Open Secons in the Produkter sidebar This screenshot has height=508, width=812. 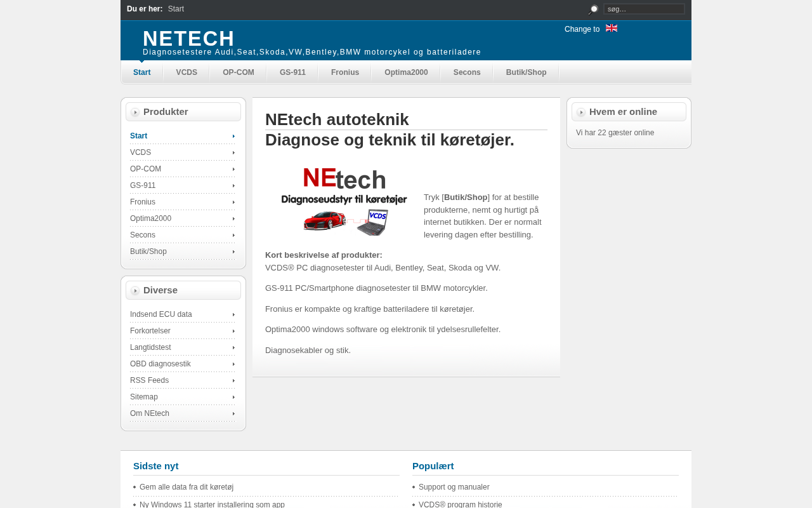[x=183, y=235]
